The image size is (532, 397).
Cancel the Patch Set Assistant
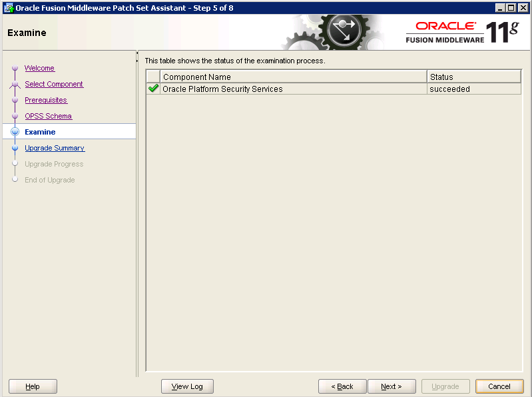(499, 386)
